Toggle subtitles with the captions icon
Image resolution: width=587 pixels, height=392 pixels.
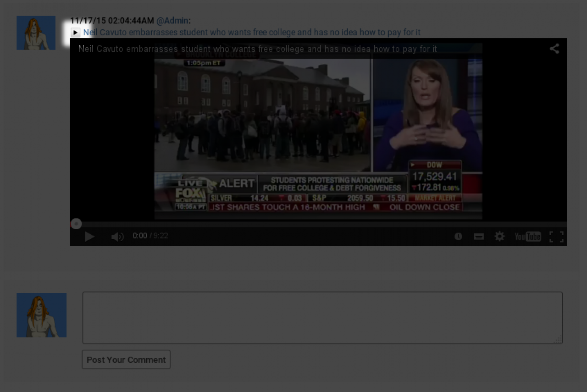point(479,236)
